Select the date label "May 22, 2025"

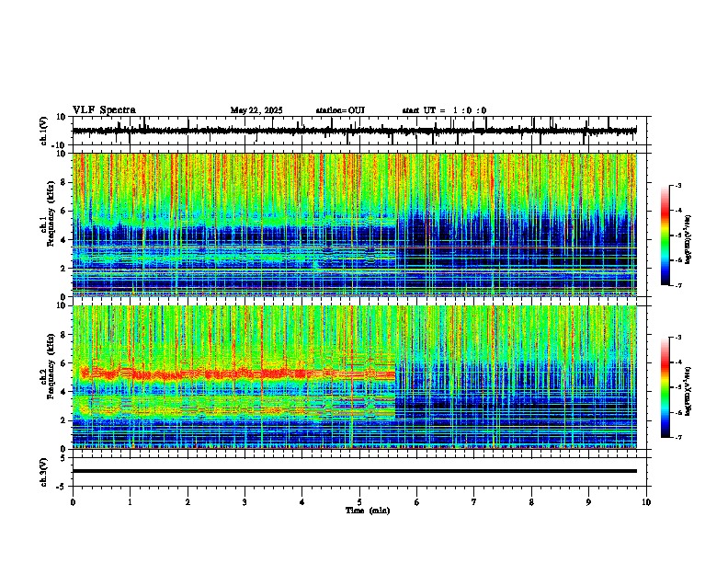[256, 110]
